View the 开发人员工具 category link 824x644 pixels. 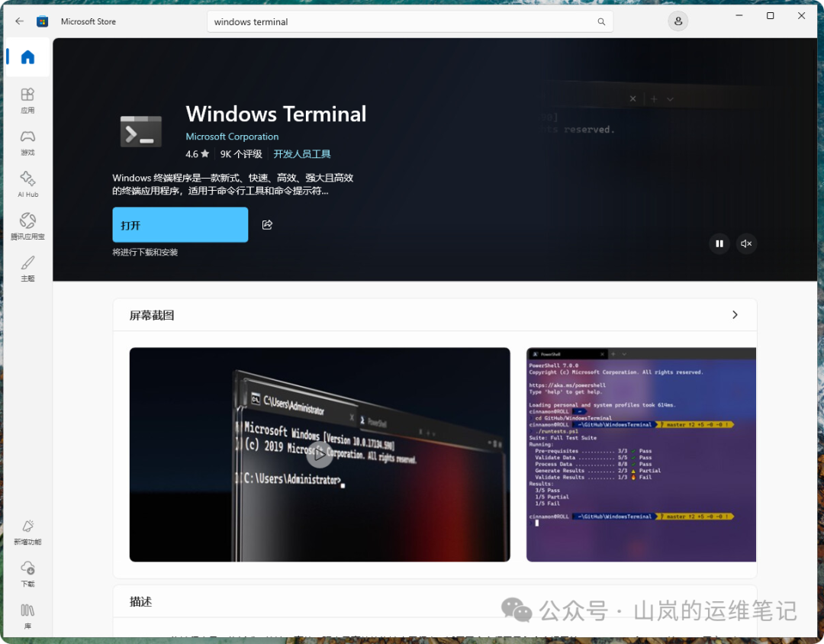click(301, 153)
